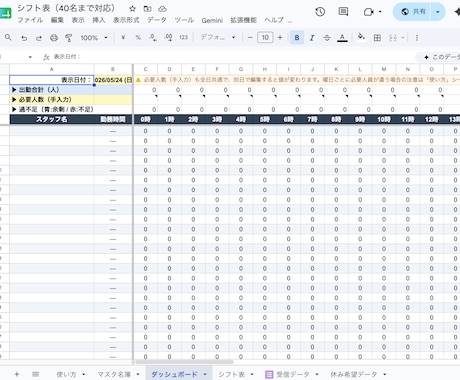Open the ダッシュボード tab menu arrow
This screenshot has width=460, height=380.
[x=205, y=374]
